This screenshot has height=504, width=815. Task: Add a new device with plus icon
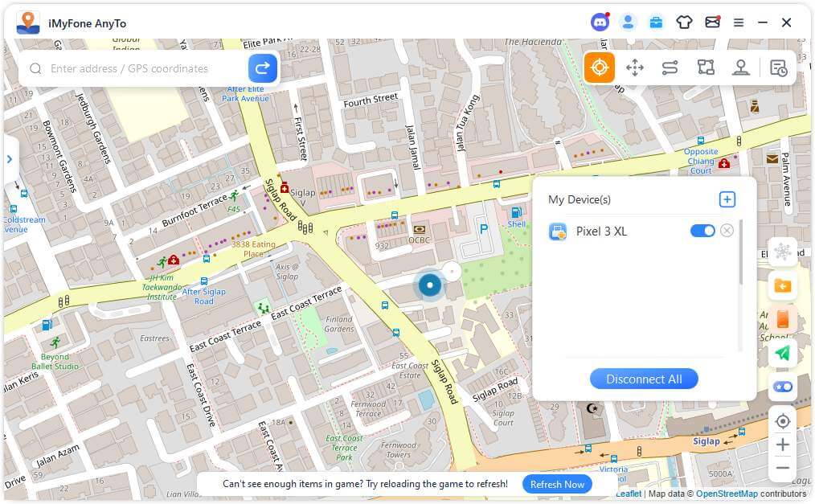[727, 199]
